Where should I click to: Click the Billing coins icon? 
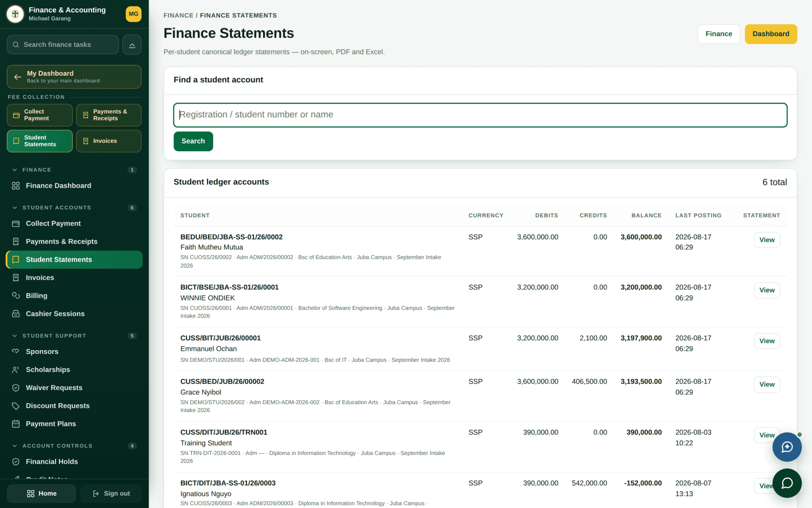(16, 295)
